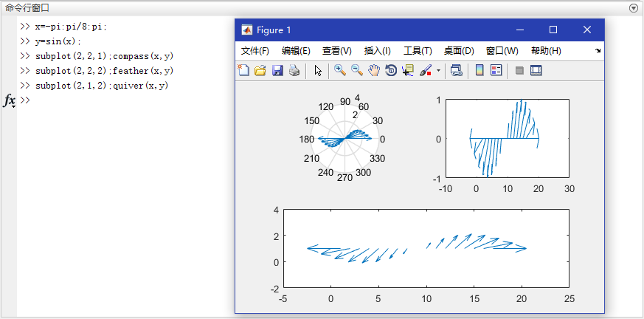Maximize the Figure 1 window
This screenshot has width=644, height=319.
tap(553, 30)
